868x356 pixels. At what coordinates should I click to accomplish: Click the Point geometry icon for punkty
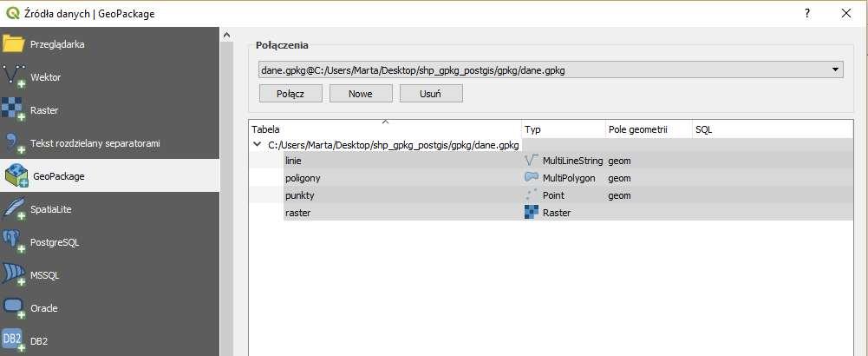(x=532, y=195)
